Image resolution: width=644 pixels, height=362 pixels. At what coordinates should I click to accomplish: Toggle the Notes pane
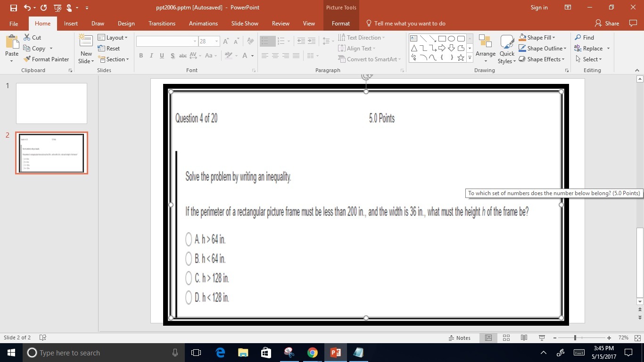click(x=460, y=337)
